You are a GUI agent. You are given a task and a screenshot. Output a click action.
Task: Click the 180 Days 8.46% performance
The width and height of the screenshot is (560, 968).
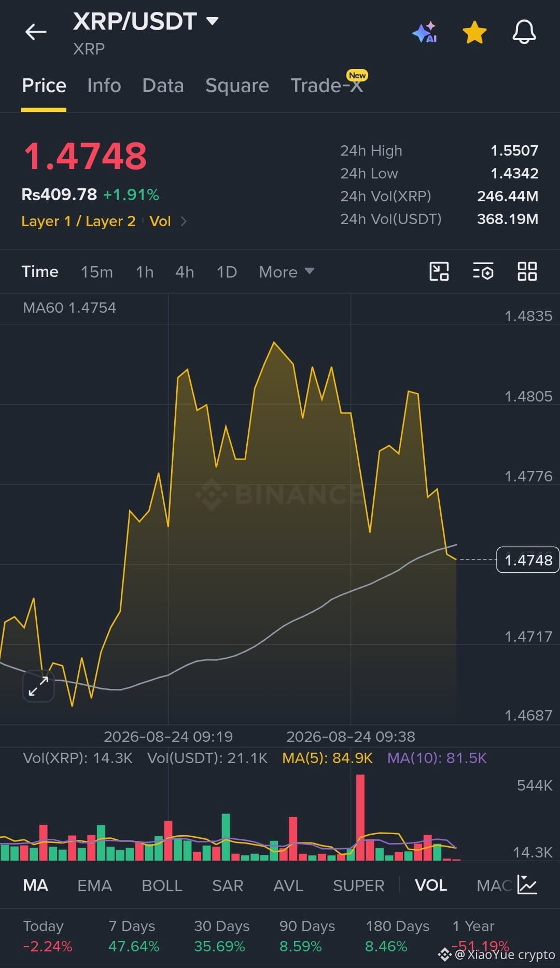pos(397,936)
